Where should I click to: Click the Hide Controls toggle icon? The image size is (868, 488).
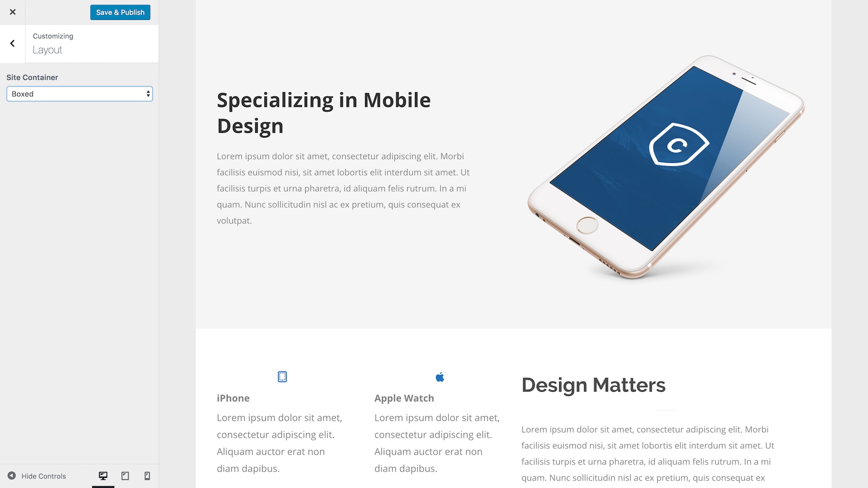coord(11,475)
